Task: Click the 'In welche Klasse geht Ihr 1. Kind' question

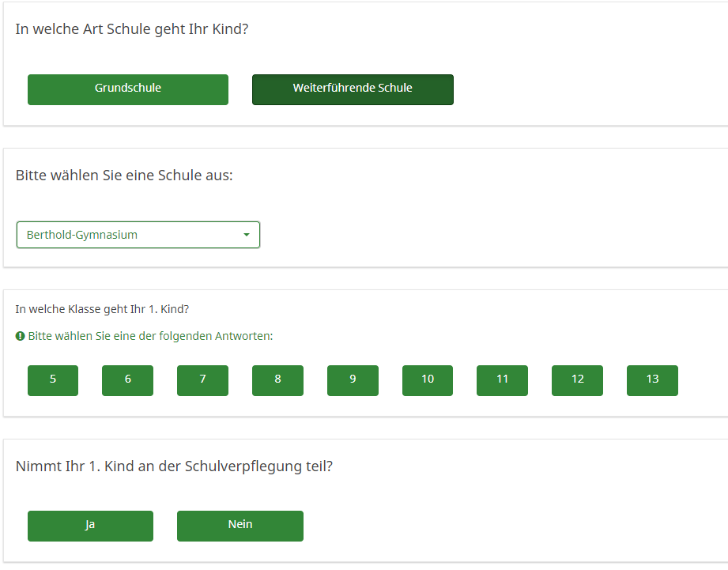Action: [x=102, y=309]
